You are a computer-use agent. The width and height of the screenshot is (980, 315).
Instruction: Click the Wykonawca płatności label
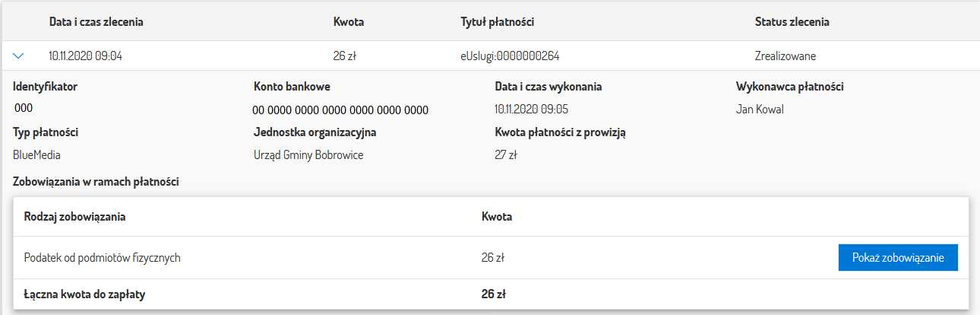(x=790, y=87)
